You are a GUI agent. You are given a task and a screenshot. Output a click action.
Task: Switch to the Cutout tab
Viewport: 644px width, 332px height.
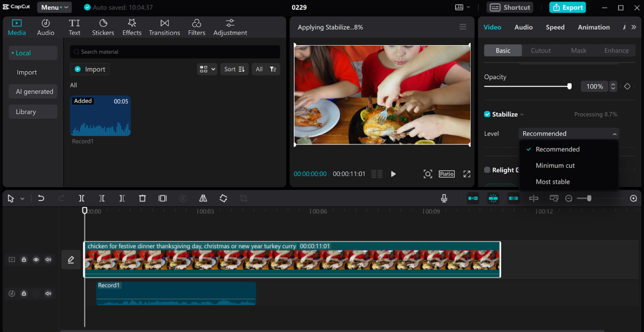[x=540, y=50]
